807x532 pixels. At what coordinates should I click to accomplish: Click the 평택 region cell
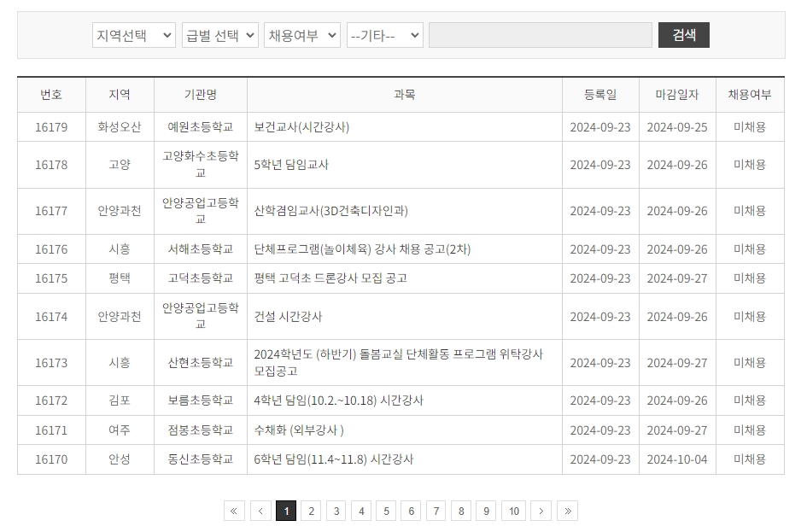pos(120,278)
